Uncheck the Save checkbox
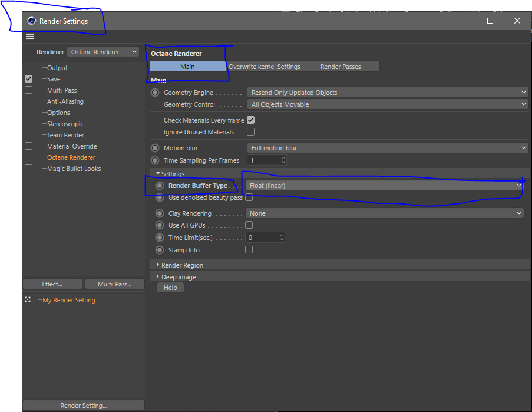 click(x=29, y=79)
